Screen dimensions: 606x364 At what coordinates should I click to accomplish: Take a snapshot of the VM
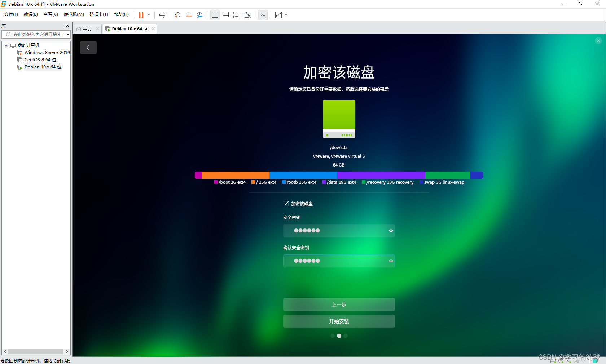[x=177, y=15]
